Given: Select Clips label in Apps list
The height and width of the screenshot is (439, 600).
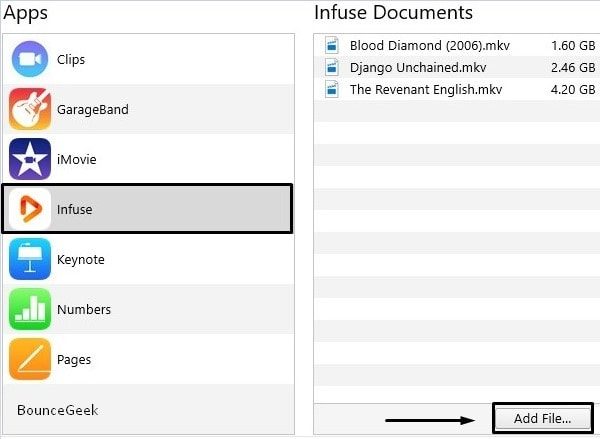Looking at the screenshot, I should pos(71,60).
